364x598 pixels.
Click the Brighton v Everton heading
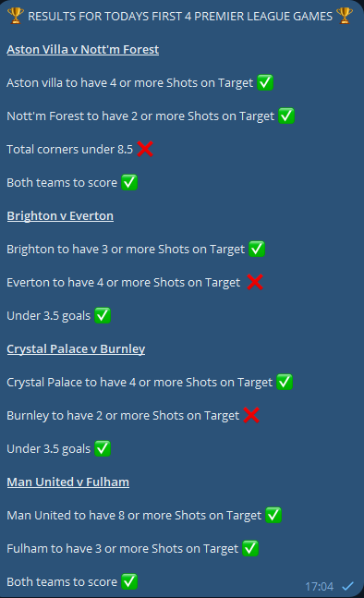click(x=60, y=216)
